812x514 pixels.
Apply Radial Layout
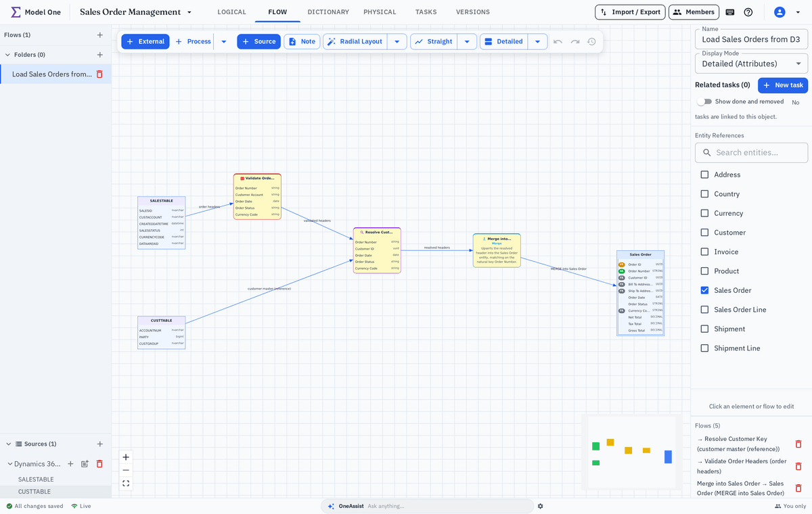[x=355, y=41]
